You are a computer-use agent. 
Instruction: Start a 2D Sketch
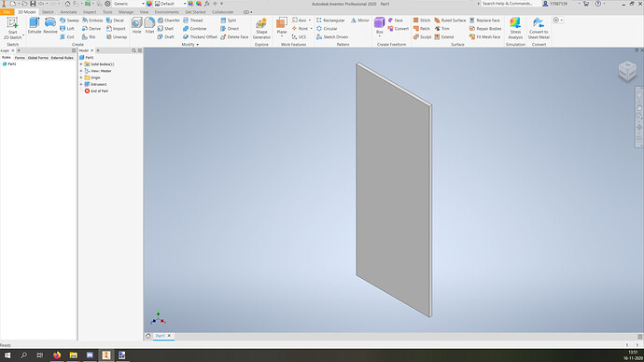(12, 28)
